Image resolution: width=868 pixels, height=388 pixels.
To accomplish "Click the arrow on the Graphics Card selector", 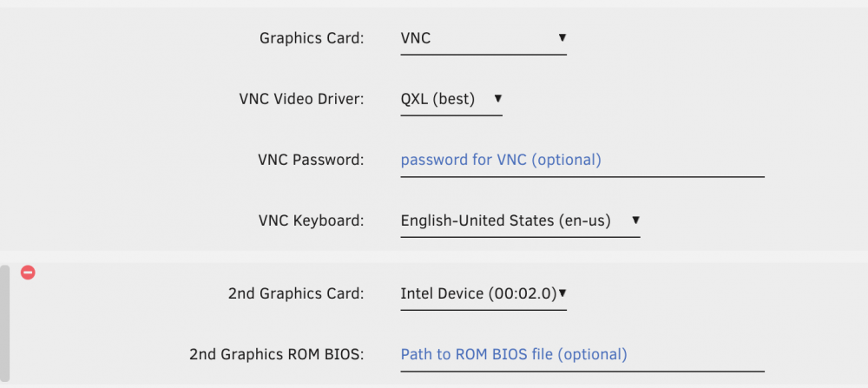I will (x=562, y=37).
